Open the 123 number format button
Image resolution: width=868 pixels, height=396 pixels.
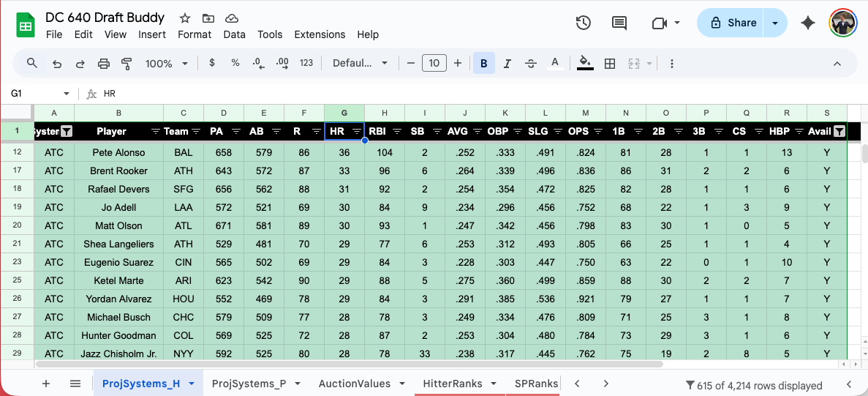pyautogui.click(x=306, y=63)
